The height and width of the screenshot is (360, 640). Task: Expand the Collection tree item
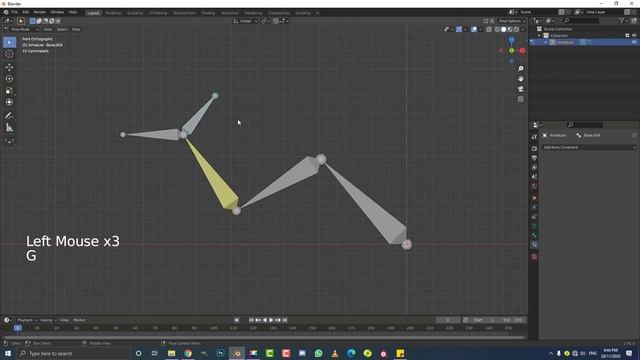pyautogui.click(x=540, y=36)
